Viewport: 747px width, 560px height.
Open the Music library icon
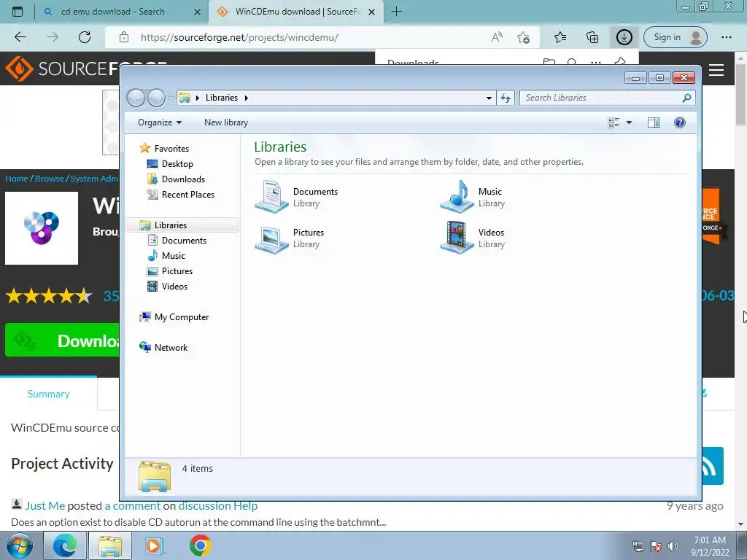pyautogui.click(x=457, y=196)
